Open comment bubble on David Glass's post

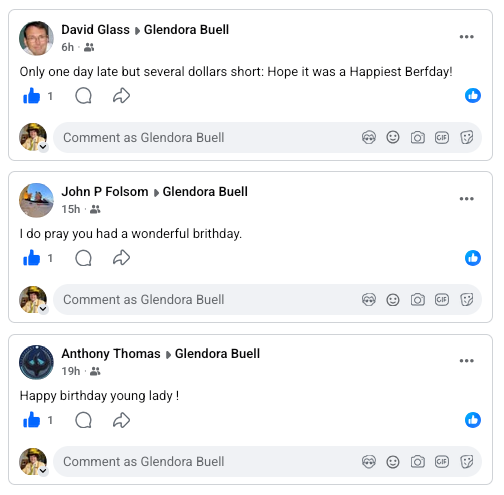[83, 96]
